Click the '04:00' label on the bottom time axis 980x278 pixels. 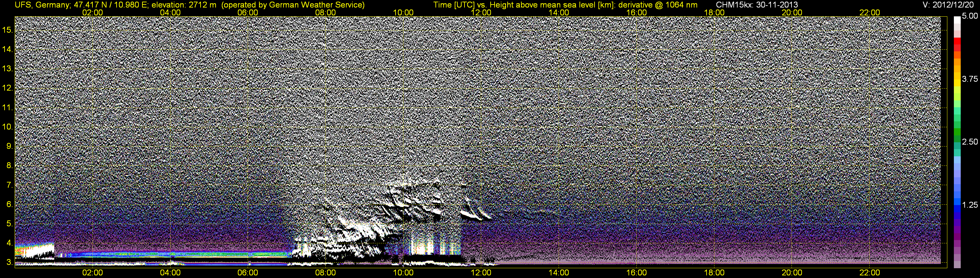coord(170,273)
